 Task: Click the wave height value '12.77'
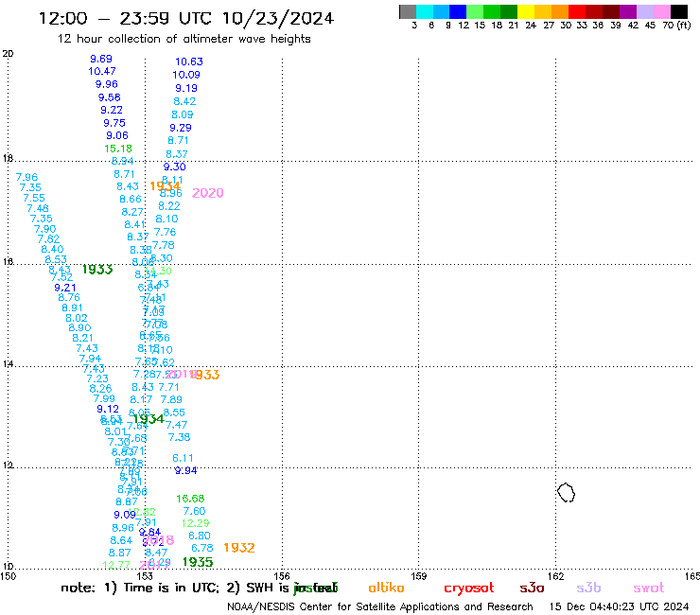[x=116, y=565]
